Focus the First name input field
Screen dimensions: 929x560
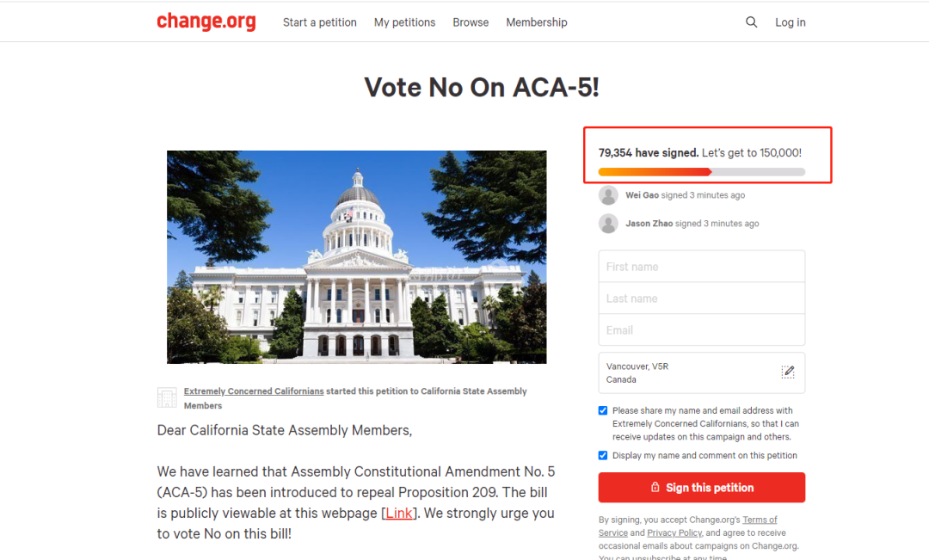(701, 267)
